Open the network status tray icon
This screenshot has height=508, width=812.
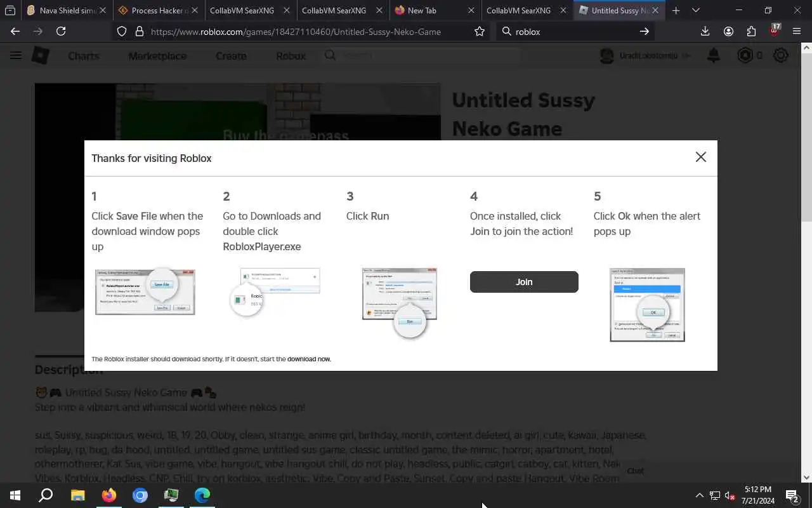coord(715,495)
